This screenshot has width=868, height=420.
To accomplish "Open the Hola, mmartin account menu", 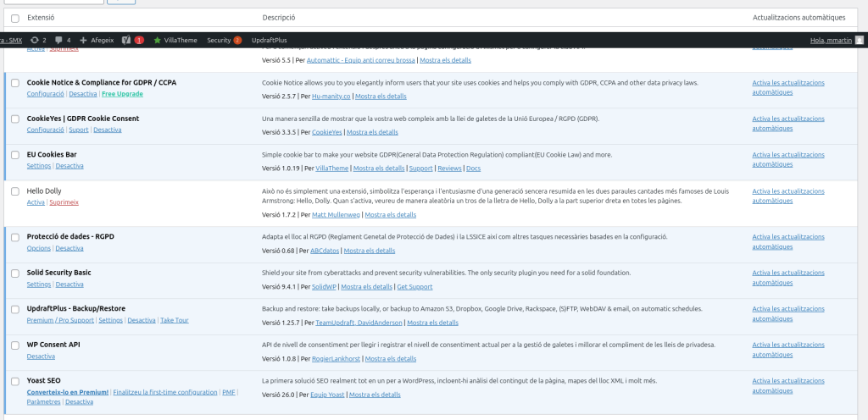I will tap(831, 40).
